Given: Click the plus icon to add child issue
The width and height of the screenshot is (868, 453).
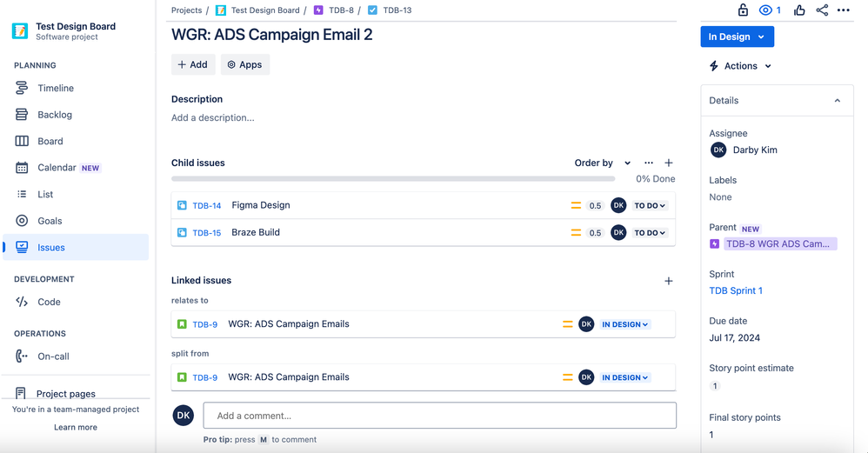Looking at the screenshot, I should coord(669,163).
